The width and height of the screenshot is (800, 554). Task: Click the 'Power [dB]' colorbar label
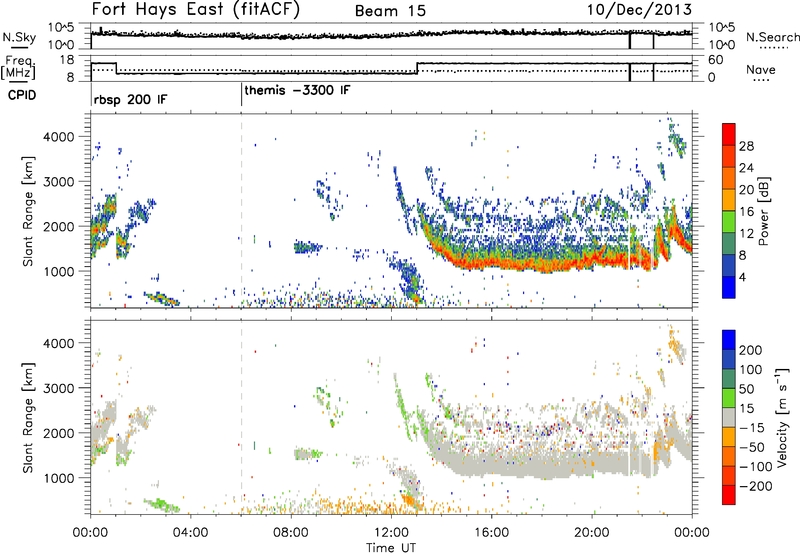(764, 211)
